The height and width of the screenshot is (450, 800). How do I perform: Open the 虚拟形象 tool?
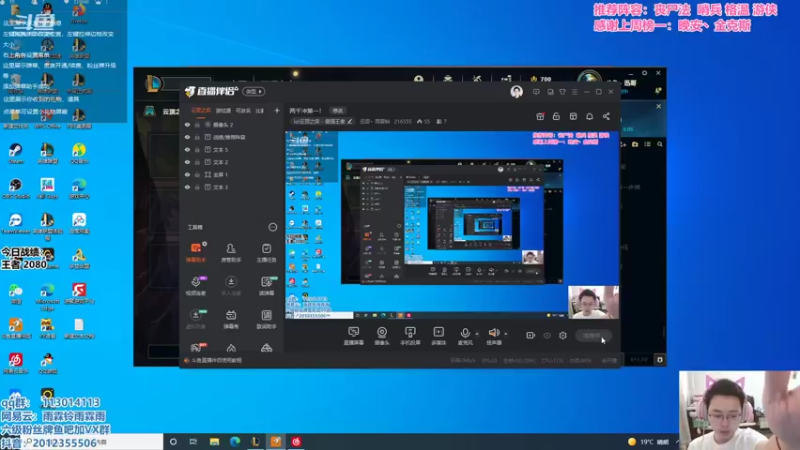click(196, 319)
